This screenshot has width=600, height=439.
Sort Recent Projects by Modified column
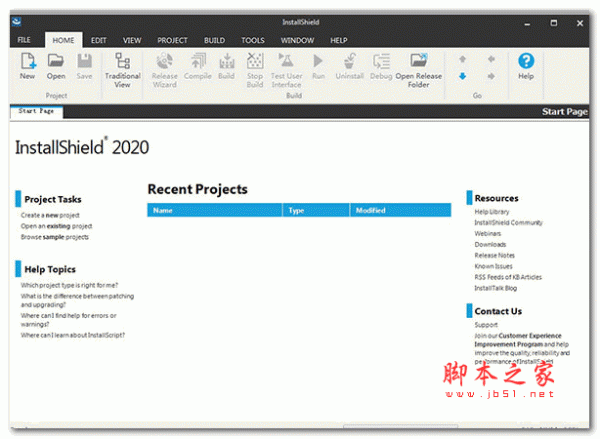[401, 210]
